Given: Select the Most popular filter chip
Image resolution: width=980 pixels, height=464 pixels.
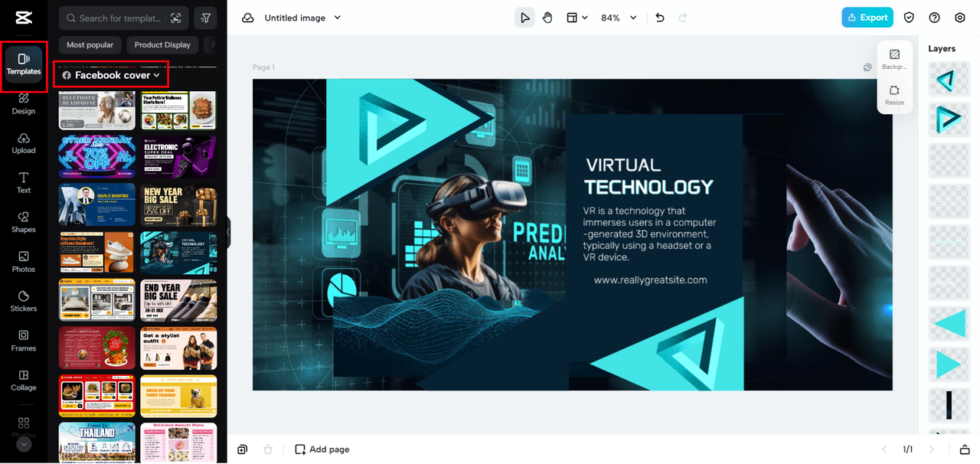Looking at the screenshot, I should point(90,45).
